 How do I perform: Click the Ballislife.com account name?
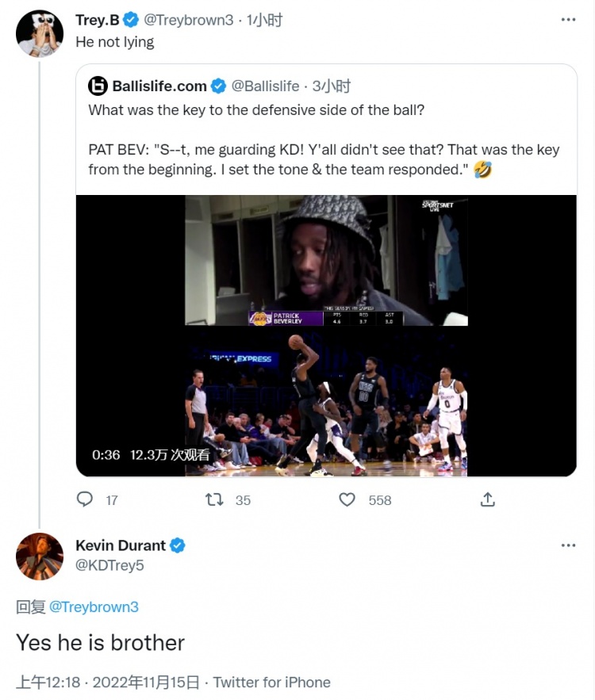[159, 86]
